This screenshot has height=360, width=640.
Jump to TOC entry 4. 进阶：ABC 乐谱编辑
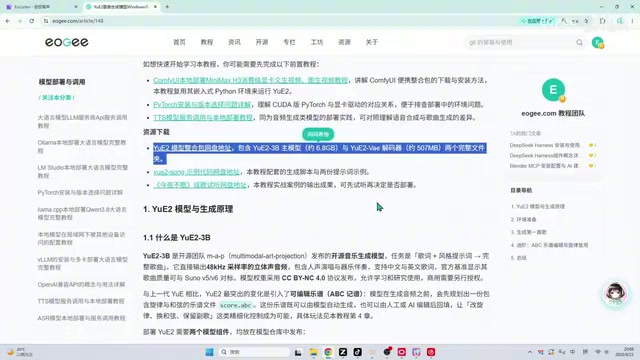point(549,245)
